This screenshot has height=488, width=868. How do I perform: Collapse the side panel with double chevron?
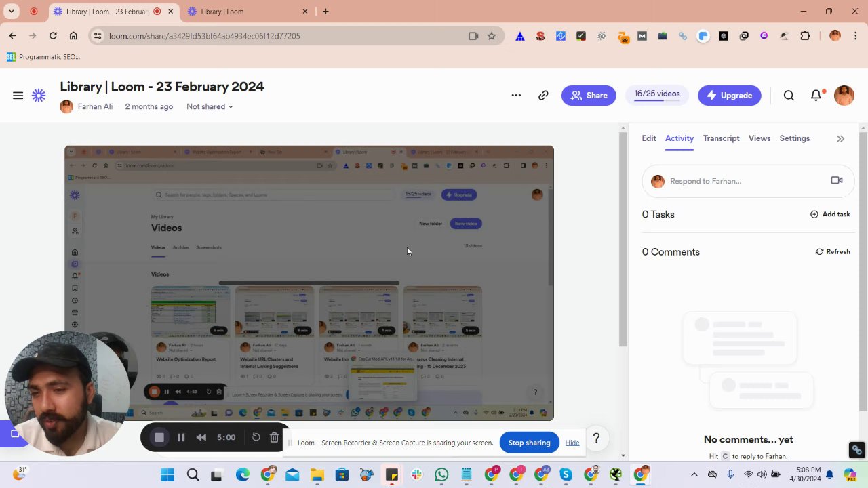tap(840, 138)
